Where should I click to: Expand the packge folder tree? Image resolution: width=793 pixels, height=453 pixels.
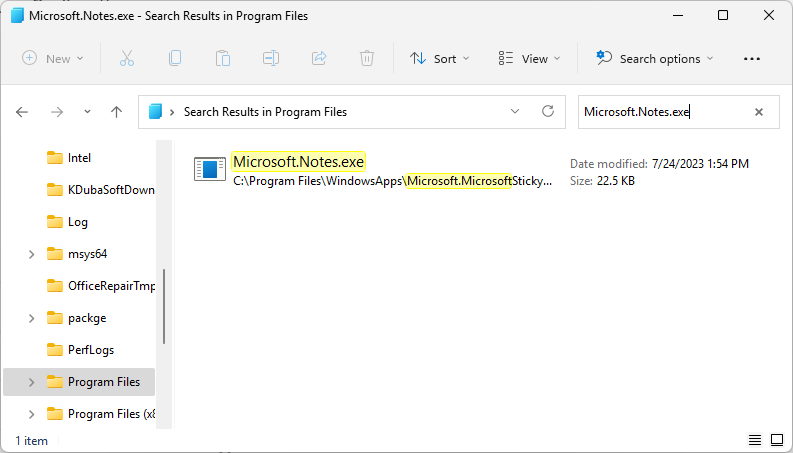31,318
